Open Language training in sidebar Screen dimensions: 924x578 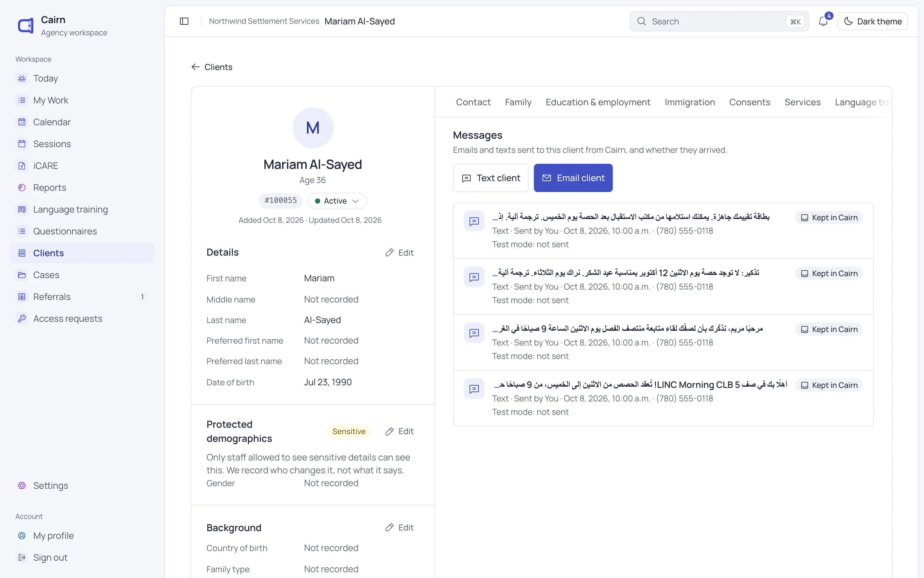[x=82, y=209]
